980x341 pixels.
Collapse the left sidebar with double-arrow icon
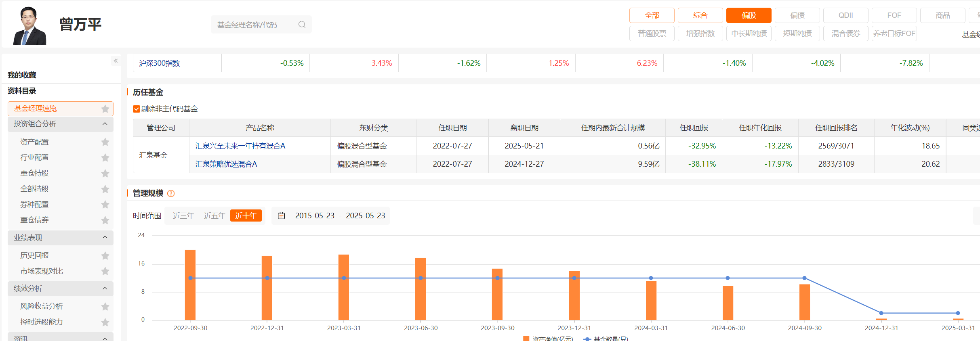click(116, 61)
